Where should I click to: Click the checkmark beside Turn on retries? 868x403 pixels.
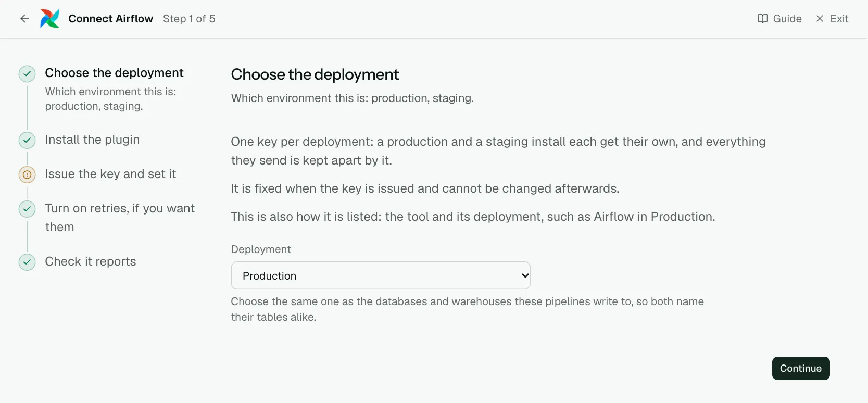[x=27, y=209]
